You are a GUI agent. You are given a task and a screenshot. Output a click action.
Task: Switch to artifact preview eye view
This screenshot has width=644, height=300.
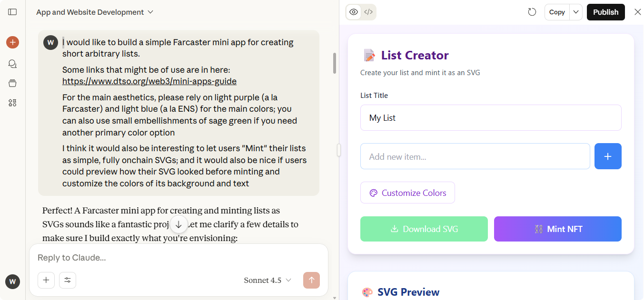pos(354,12)
